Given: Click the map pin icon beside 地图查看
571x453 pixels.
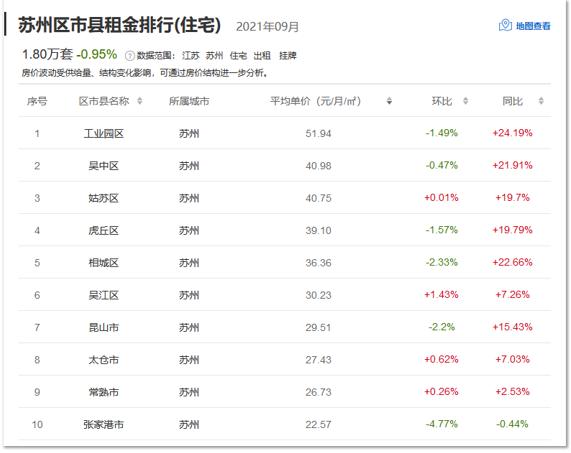Looking at the screenshot, I should [505, 25].
